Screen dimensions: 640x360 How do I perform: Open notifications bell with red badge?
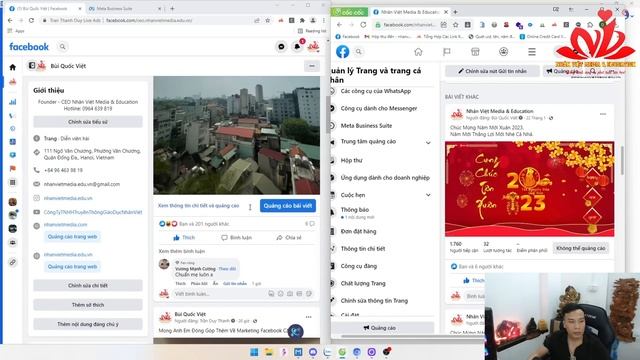[298, 47]
